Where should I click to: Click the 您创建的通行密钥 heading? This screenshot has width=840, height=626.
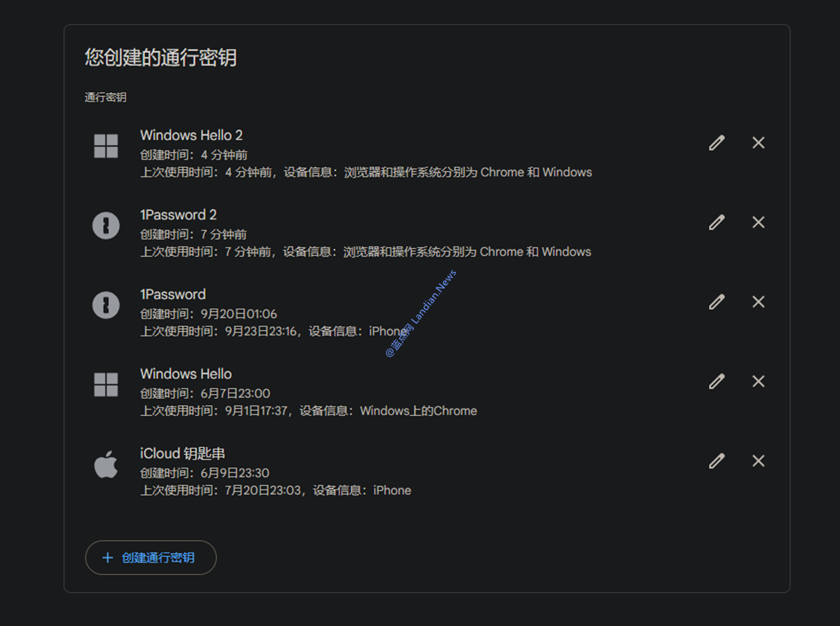pyautogui.click(x=160, y=57)
